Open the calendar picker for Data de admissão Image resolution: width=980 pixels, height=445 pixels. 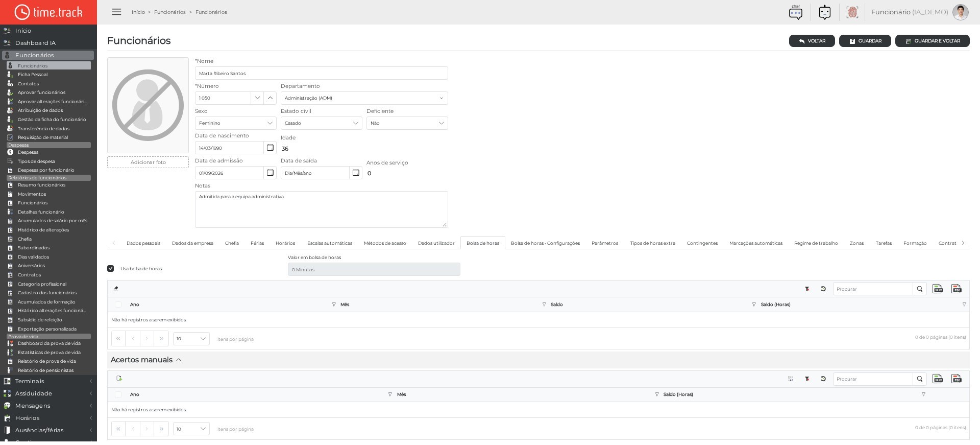point(270,173)
